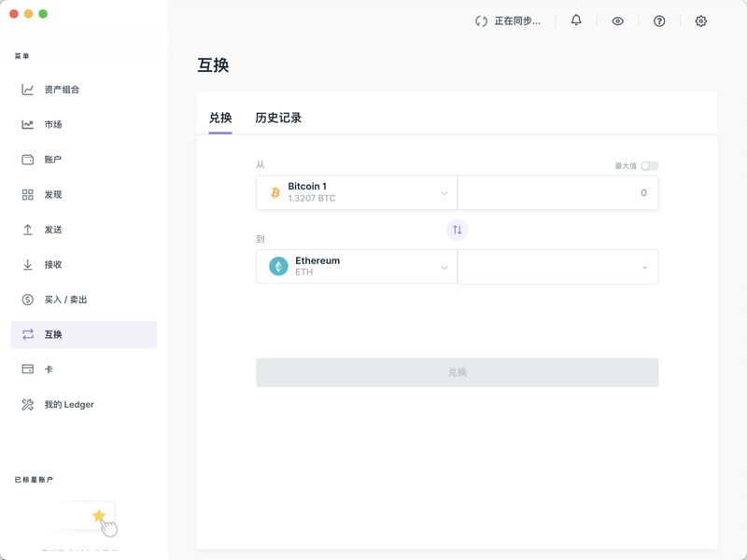Click the My Ledger tools icon
The image size is (747, 560).
coord(28,405)
